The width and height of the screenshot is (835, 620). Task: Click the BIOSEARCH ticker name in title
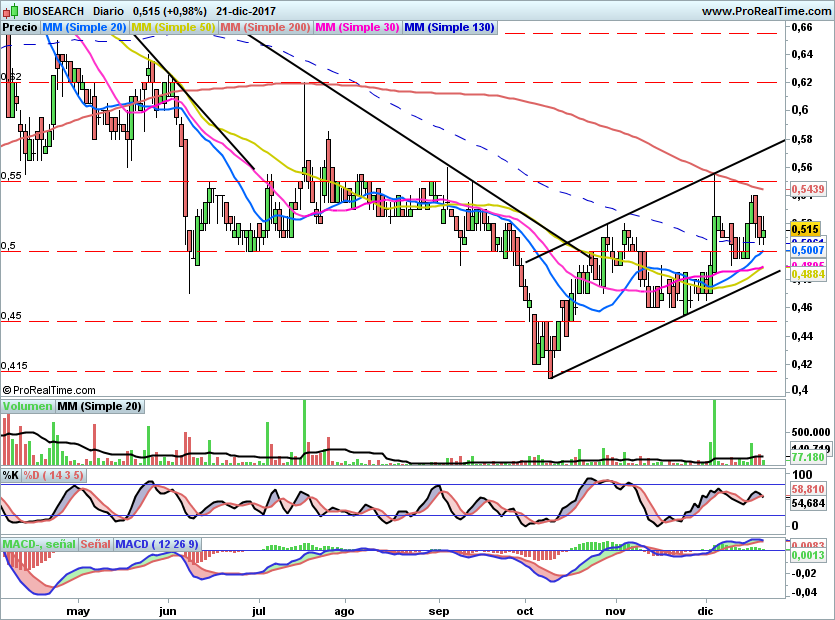(53, 11)
